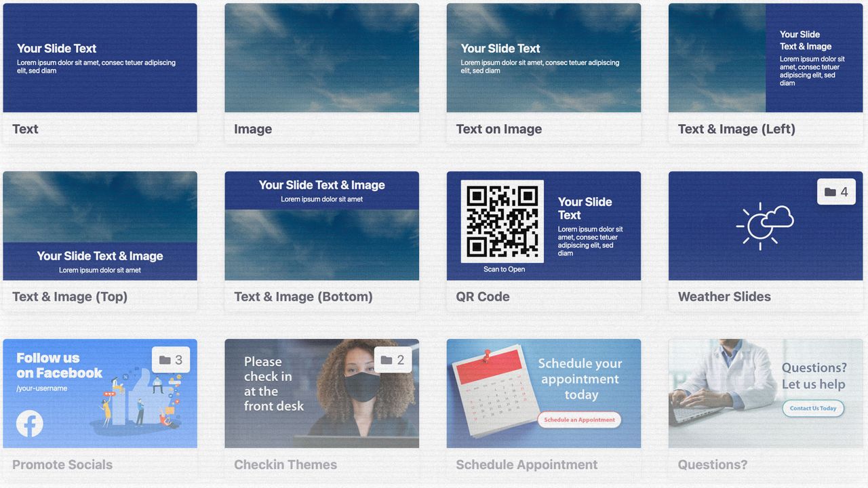Viewport: 868px width, 488px height.
Task: Click the 'Follow us on Facebook' heading
Action: tap(59, 365)
